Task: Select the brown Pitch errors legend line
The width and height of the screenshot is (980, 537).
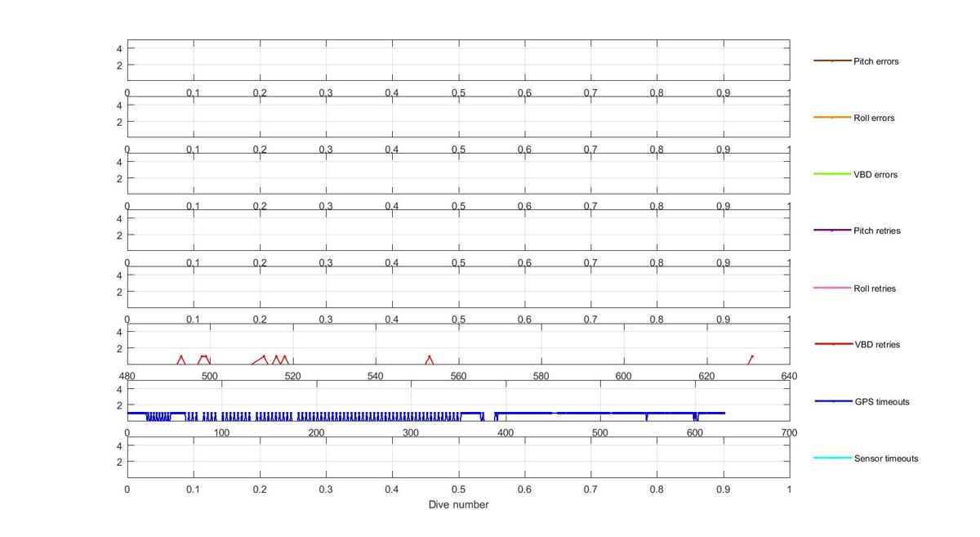Action: (832, 60)
